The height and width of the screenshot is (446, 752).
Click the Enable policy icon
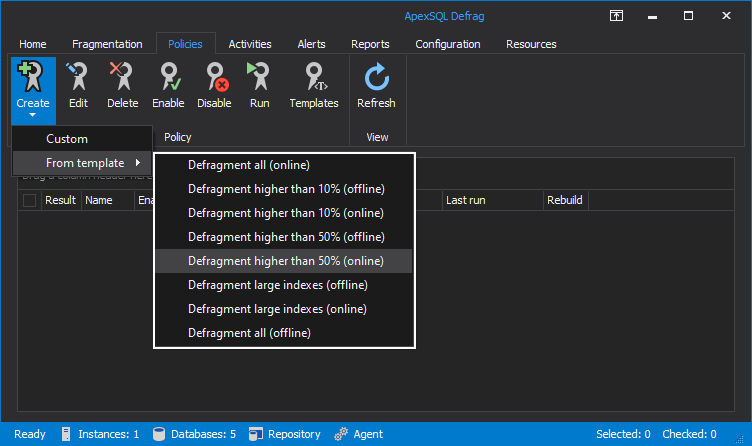[x=168, y=77]
